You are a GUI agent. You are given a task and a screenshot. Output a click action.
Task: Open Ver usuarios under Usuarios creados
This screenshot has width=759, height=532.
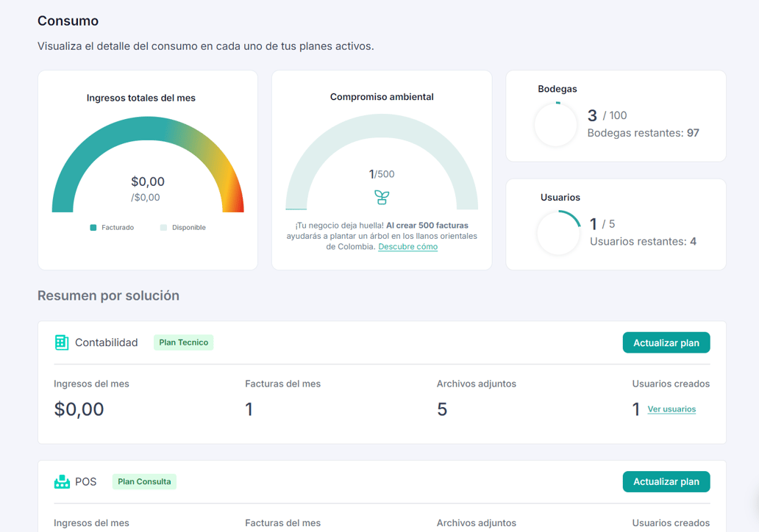671,409
